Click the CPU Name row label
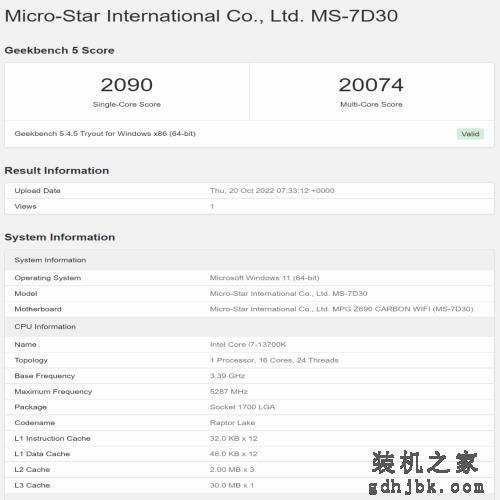This screenshot has height=500, width=500. tap(25, 344)
